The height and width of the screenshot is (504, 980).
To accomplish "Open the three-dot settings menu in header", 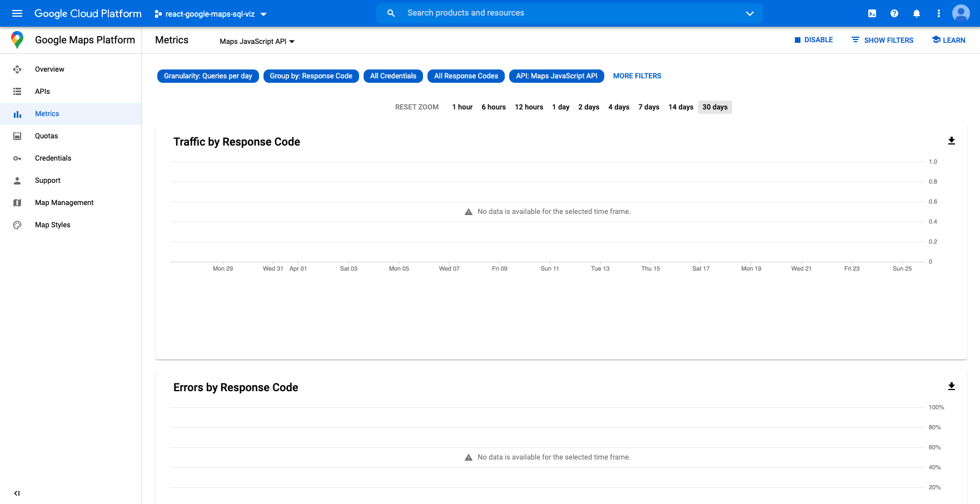I will [x=939, y=13].
